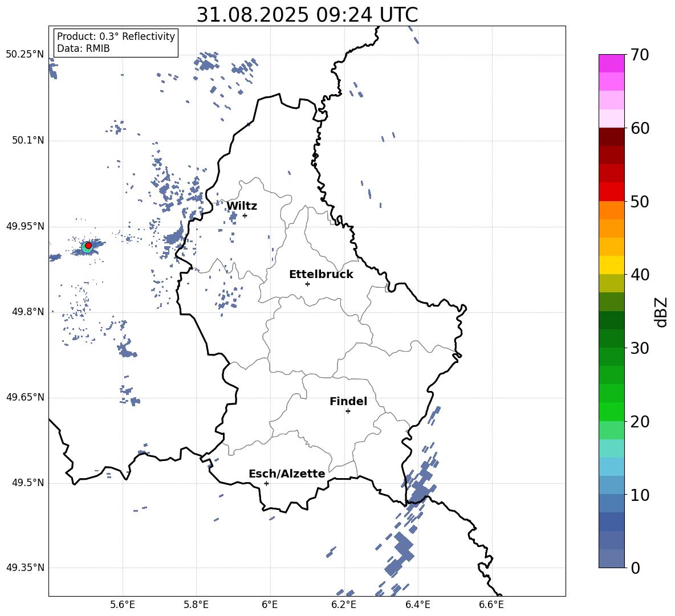Click the Data: RMIB text
This screenshot has height=616, width=675.
(83, 48)
